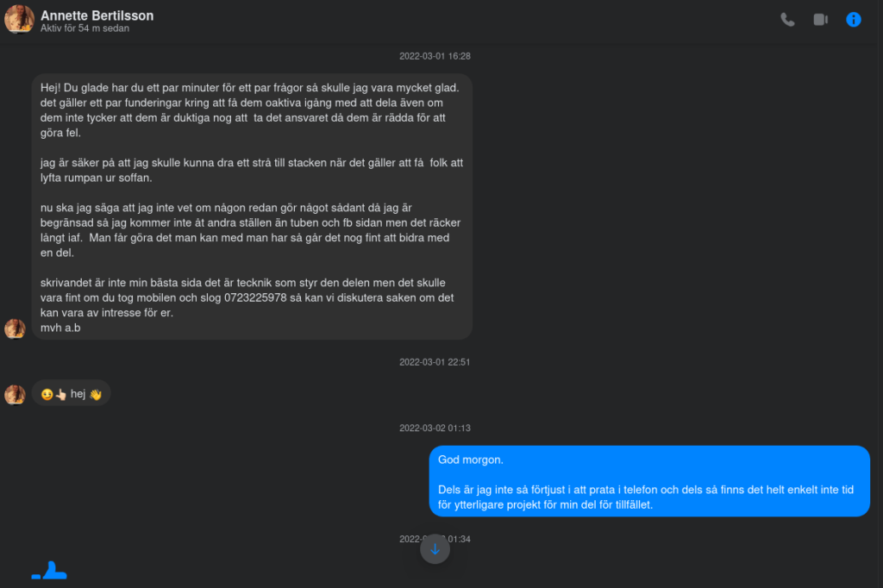Click the smiley emoji before hej
Viewport: 883px width, 588px height.
pos(47,394)
